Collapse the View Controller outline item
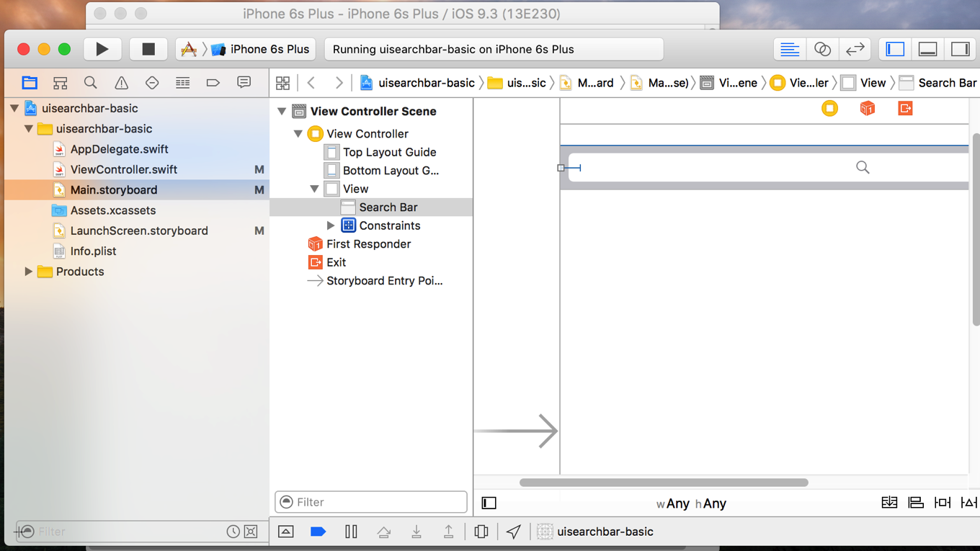 coord(298,134)
